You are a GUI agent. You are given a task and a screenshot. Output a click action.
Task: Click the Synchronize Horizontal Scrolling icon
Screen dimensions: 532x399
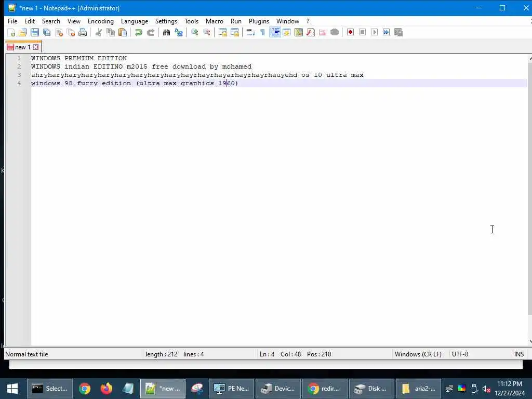click(234, 32)
